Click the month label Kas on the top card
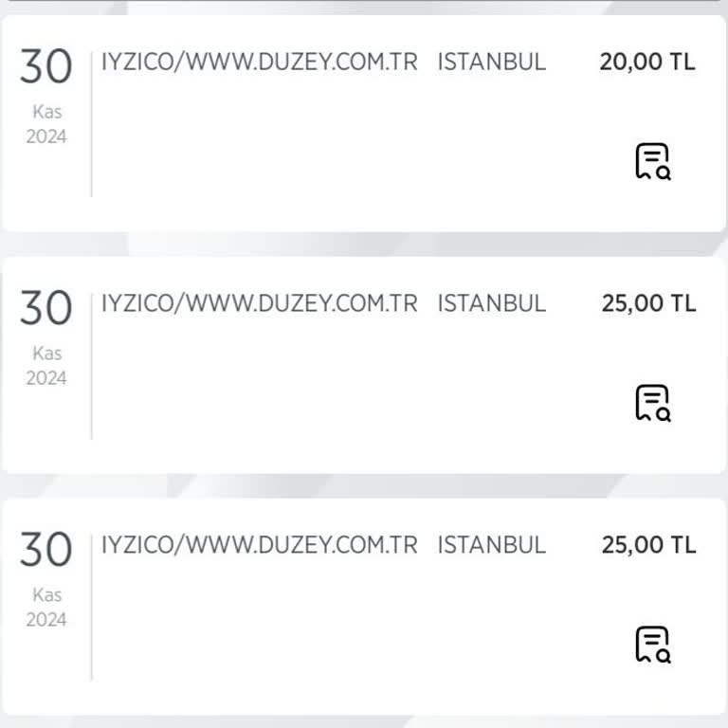Image resolution: width=728 pixels, height=728 pixels. click(x=46, y=112)
